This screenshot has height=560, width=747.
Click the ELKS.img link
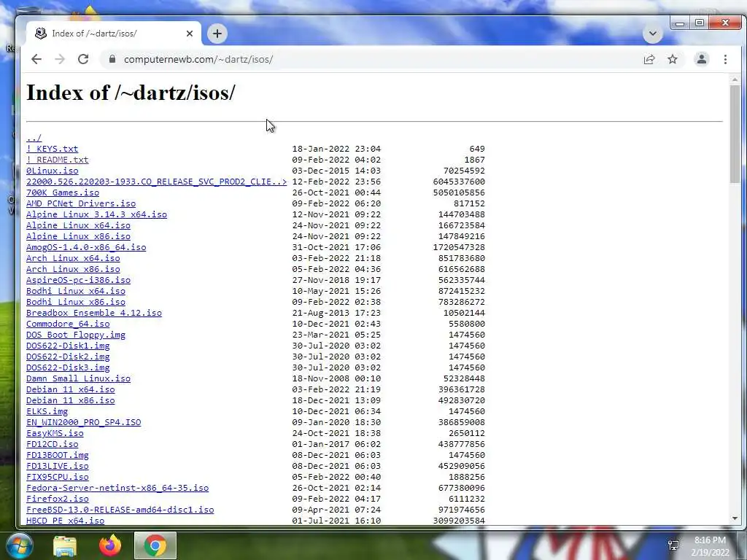click(47, 412)
